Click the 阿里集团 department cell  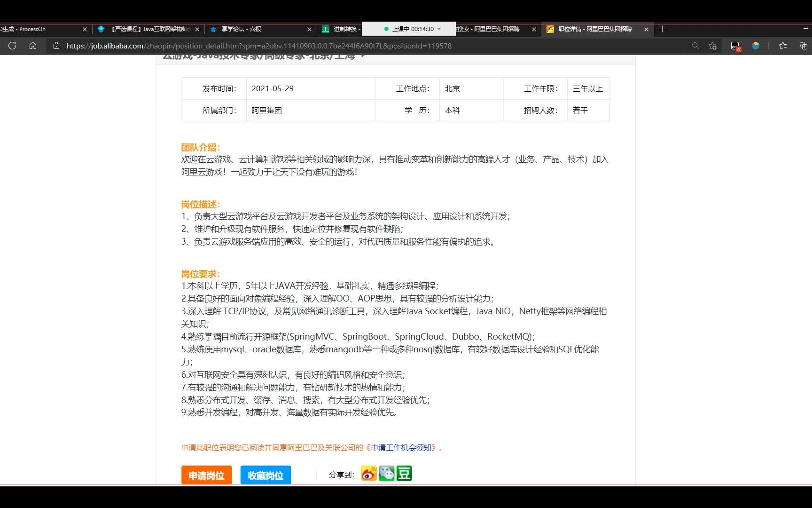point(311,110)
